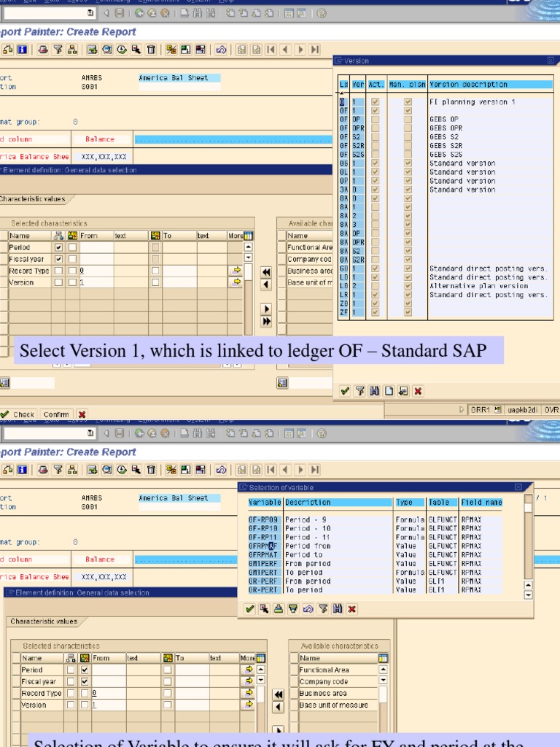Click the Confirm button
Image resolution: width=560 pixels, height=747 pixels.
(x=56, y=414)
